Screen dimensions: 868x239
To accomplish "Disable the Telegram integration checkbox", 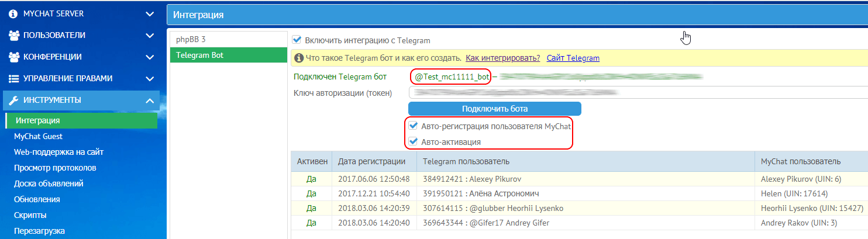I will 297,40.
